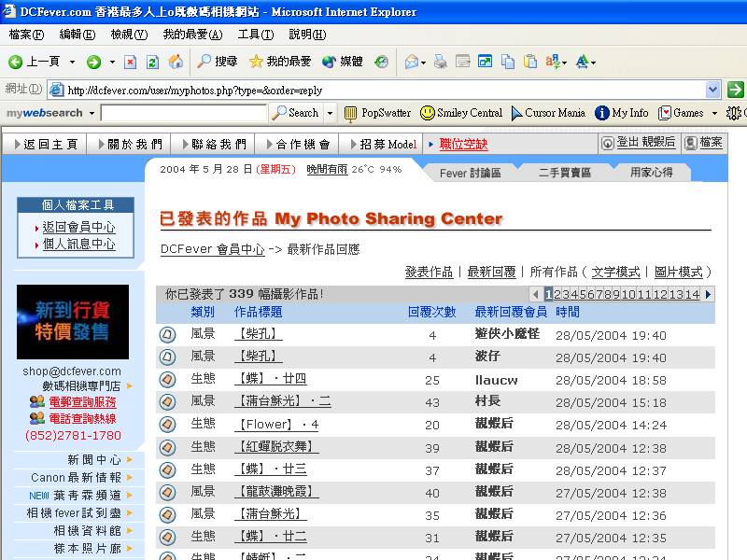Open the 【蒲台穌光】‧二 post title
This screenshot has width=747, height=560.
pyautogui.click(x=283, y=401)
